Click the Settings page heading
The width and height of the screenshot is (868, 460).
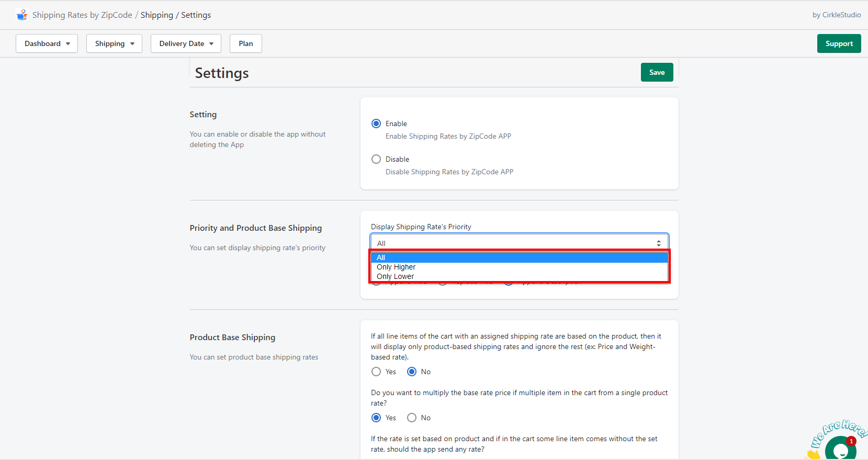point(222,73)
